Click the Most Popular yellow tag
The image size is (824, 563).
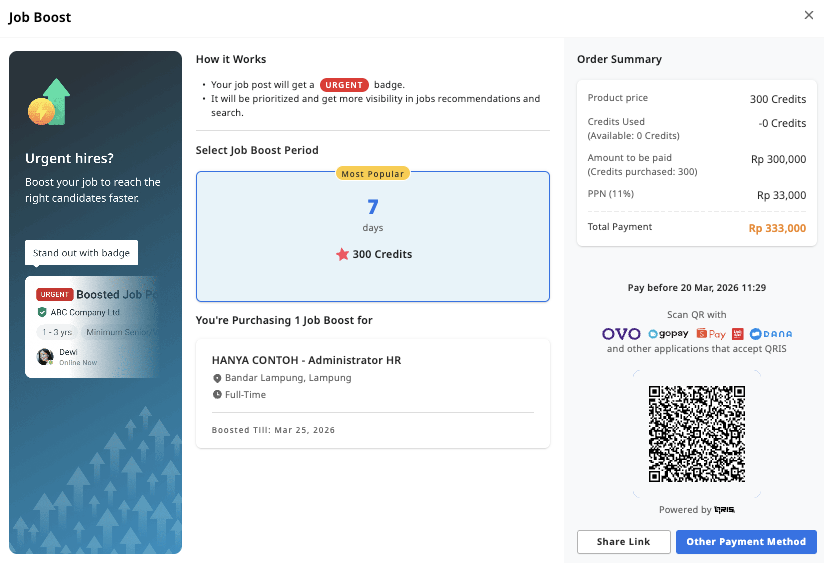tap(373, 173)
